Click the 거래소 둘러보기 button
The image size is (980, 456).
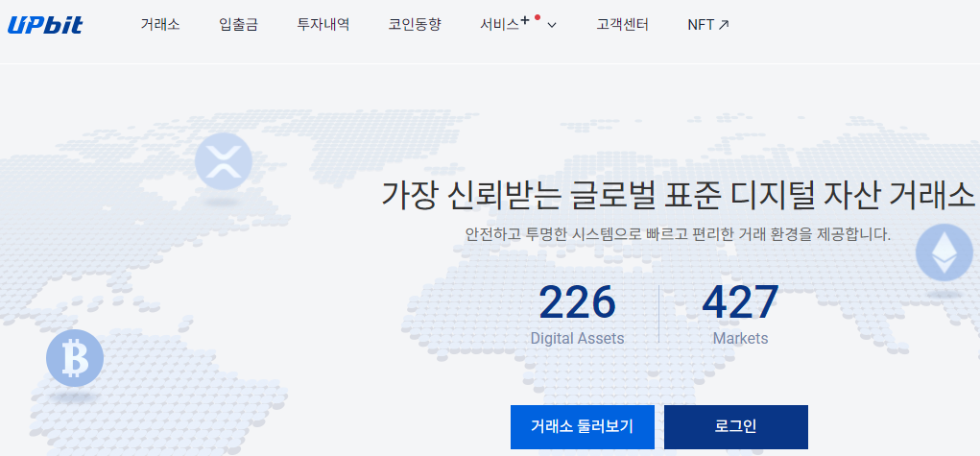click(x=582, y=427)
